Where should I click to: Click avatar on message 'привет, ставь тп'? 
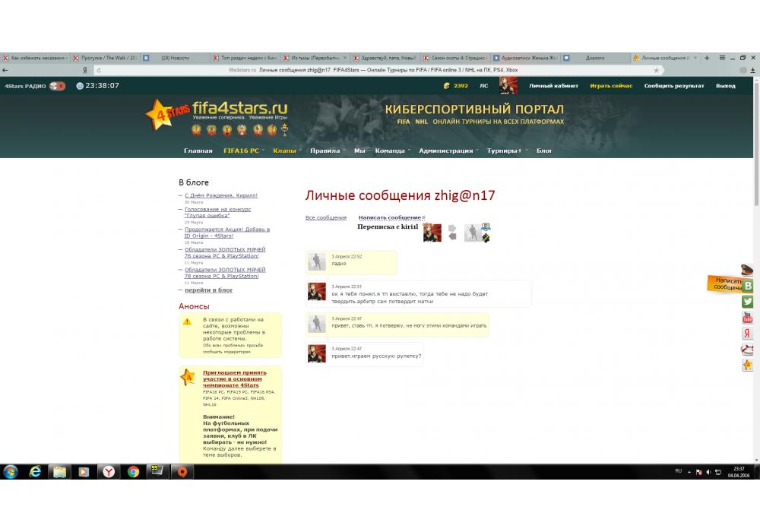pyautogui.click(x=316, y=324)
